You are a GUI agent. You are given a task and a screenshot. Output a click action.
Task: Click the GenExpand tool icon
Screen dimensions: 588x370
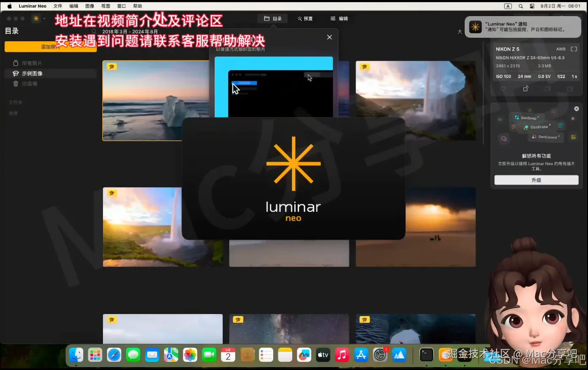pyautogui.click(x=534, y=137)
